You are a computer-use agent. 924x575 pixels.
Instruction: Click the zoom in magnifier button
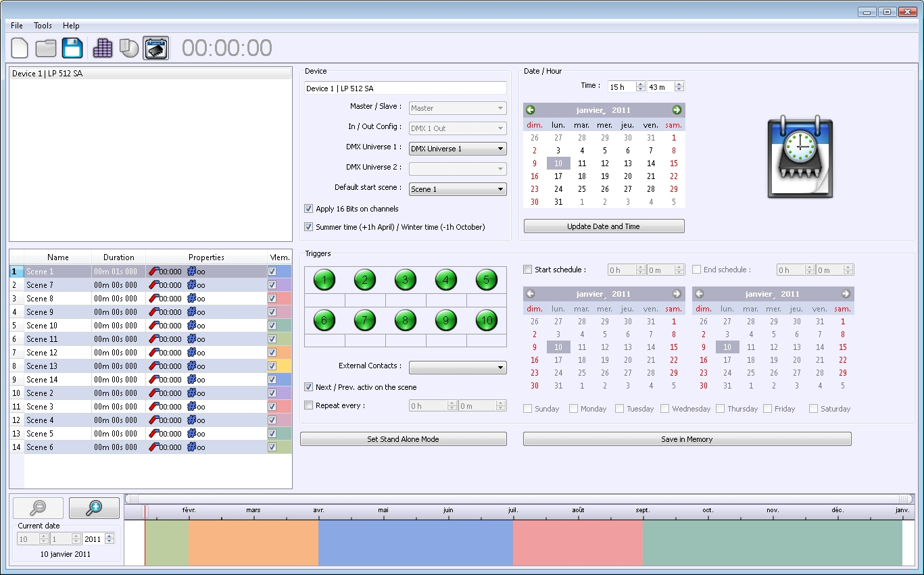coord(94,508)
